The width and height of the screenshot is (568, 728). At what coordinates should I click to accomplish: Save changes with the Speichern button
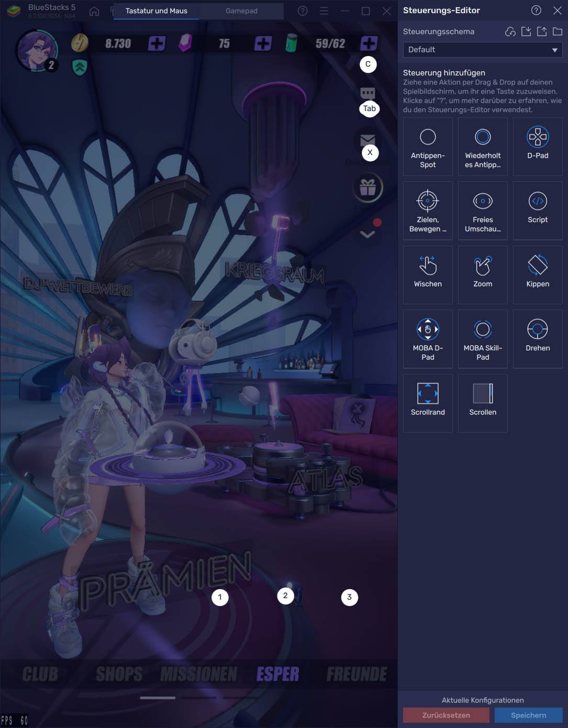point(529,715)
